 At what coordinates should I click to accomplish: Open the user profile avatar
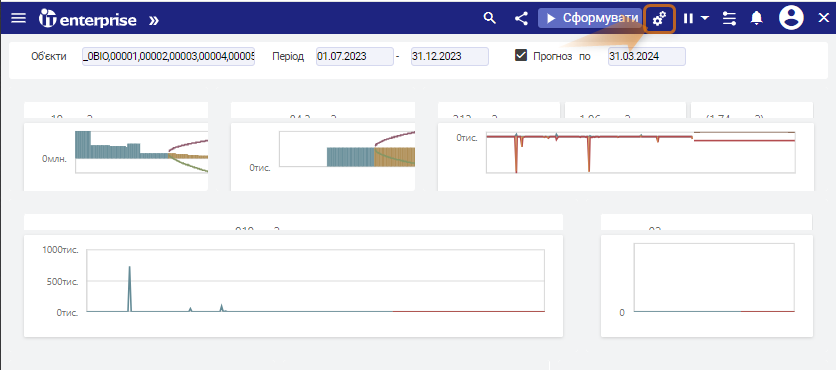[x=791, y=18]
